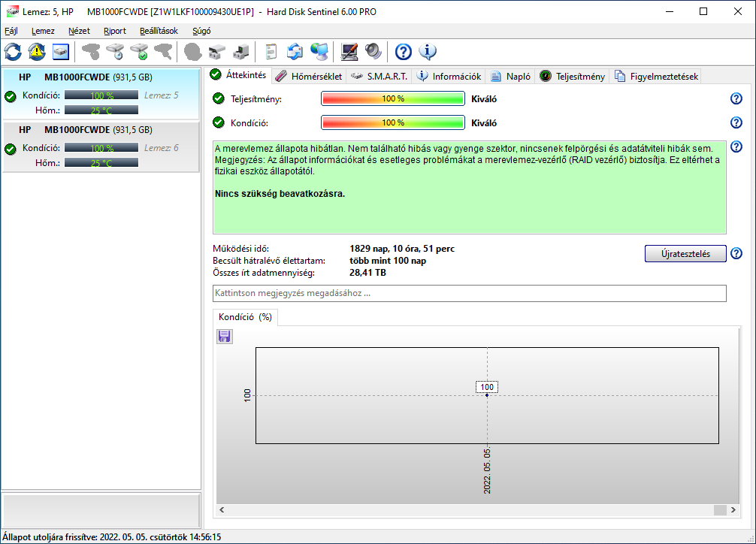Image resolution: width=756 pixels, height=544 pixels.
Task: Click the green check icon of Lemez: 6
Action: point(11,149)
